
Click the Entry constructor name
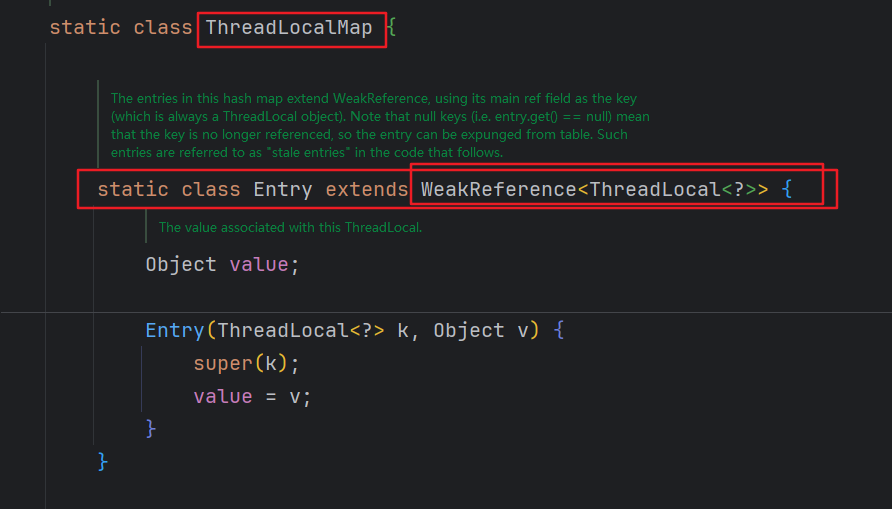[x=175, y=330]
